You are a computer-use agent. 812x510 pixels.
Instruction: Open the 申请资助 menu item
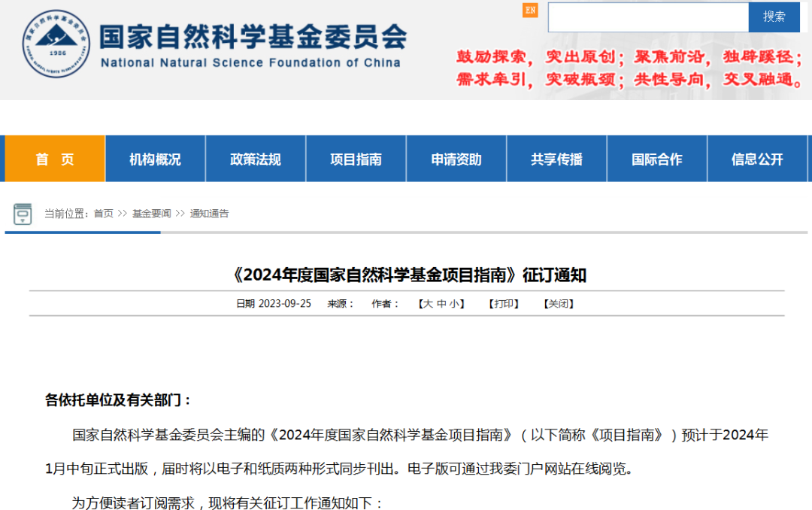(456, 159)
